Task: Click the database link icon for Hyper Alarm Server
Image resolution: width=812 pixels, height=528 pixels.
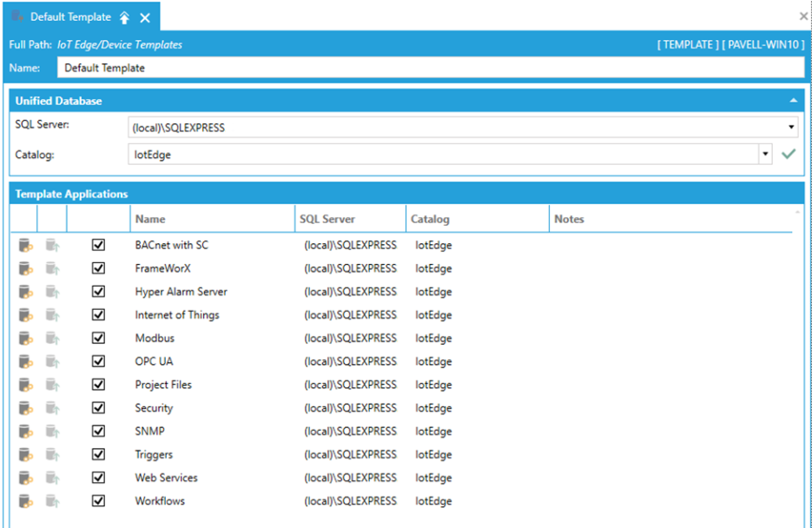Action: 26,293
